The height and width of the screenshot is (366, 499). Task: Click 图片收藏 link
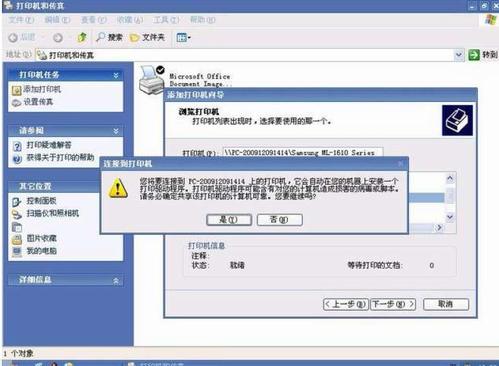click(42, 238)
